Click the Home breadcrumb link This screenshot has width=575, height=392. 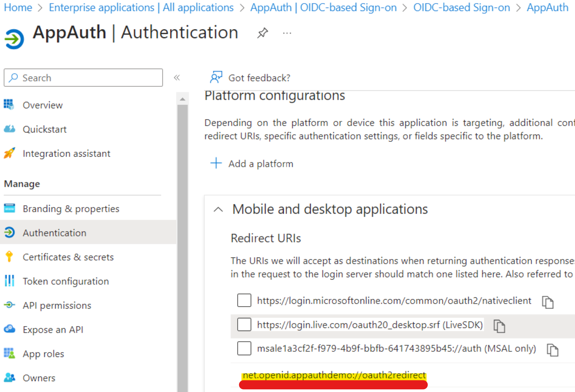[18, 7]
